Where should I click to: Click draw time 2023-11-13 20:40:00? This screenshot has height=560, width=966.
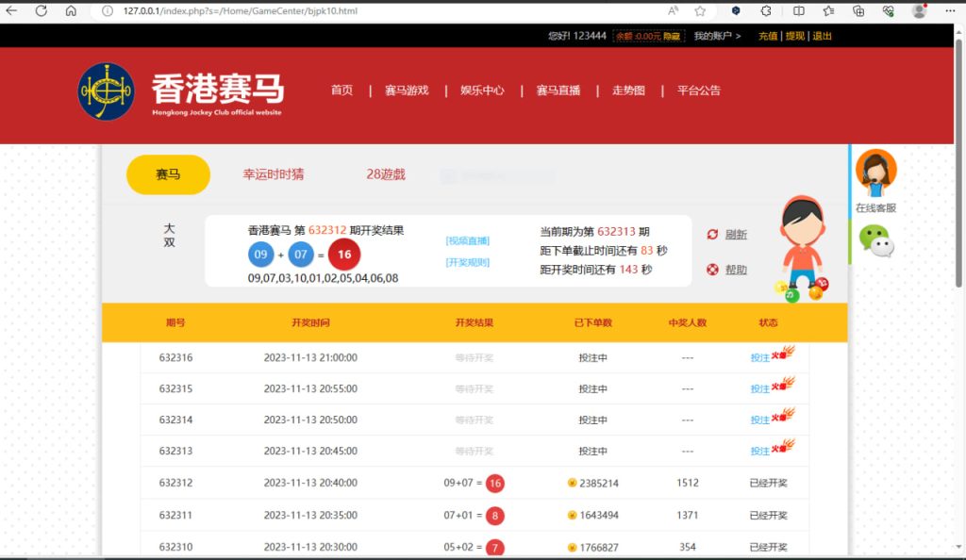(x=310, y=483)
